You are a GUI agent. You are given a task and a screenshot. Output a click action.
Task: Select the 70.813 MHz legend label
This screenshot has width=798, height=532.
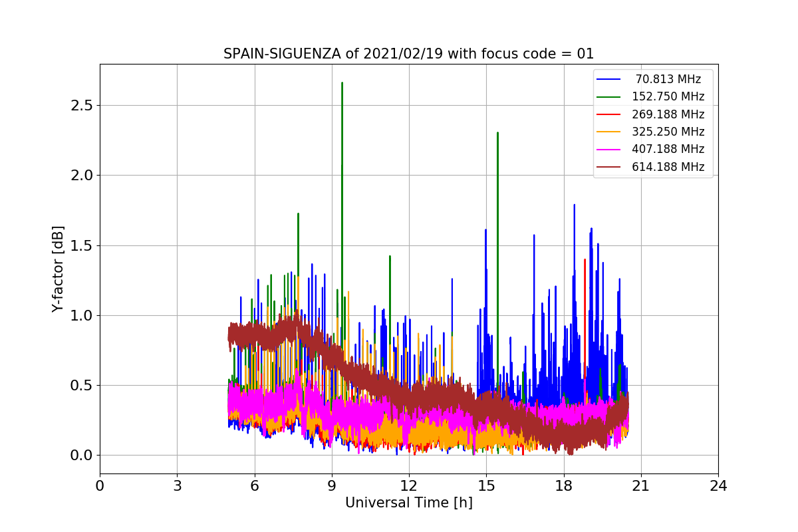pyautogui.click(x=668, y=79)
